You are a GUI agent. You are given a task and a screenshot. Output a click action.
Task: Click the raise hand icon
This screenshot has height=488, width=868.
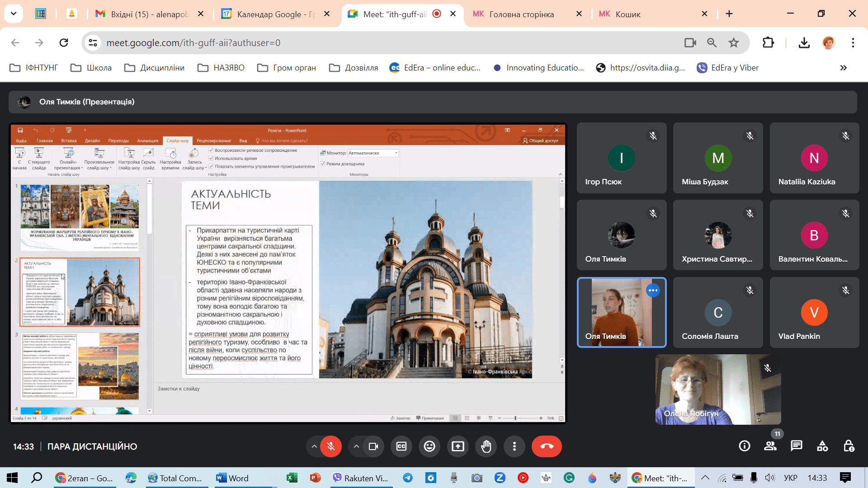point(486,446)
